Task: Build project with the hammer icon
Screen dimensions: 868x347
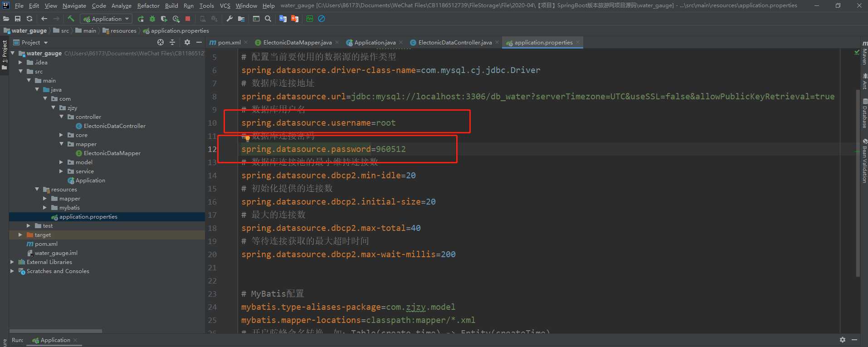Action: 71,19
